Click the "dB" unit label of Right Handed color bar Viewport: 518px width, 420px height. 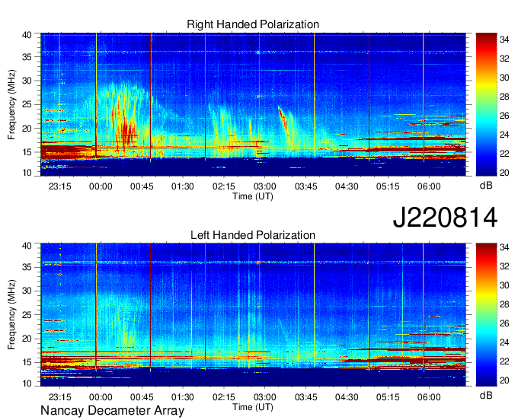pos(486,186)
